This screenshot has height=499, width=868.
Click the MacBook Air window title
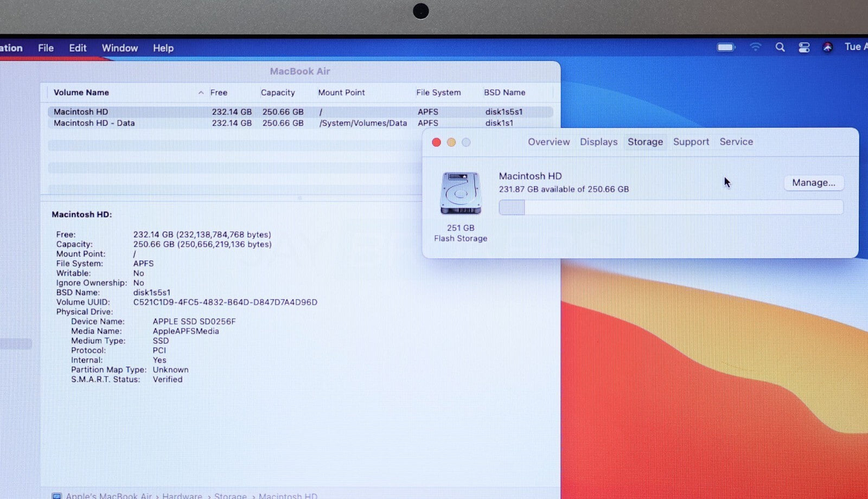coord(300,71)
